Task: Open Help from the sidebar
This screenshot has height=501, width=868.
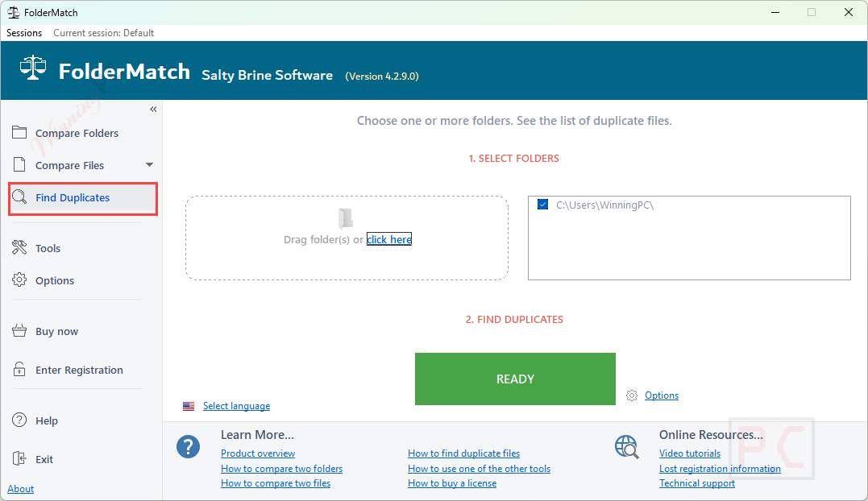Action: (x=47, y=420)
